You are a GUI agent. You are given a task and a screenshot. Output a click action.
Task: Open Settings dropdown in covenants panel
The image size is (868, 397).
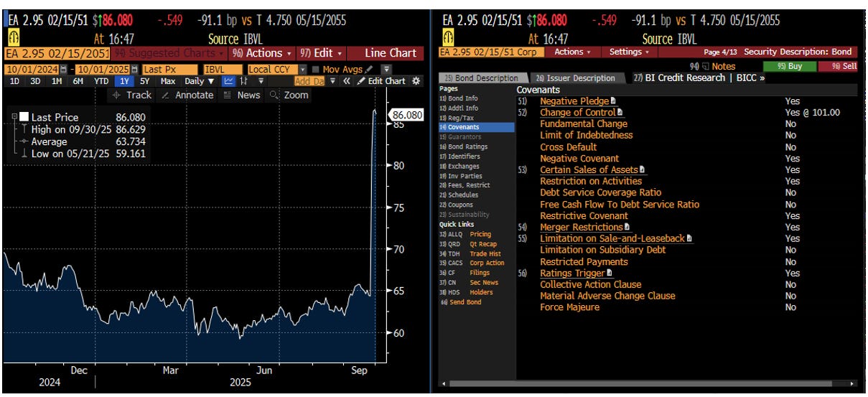tap(628, 52)
